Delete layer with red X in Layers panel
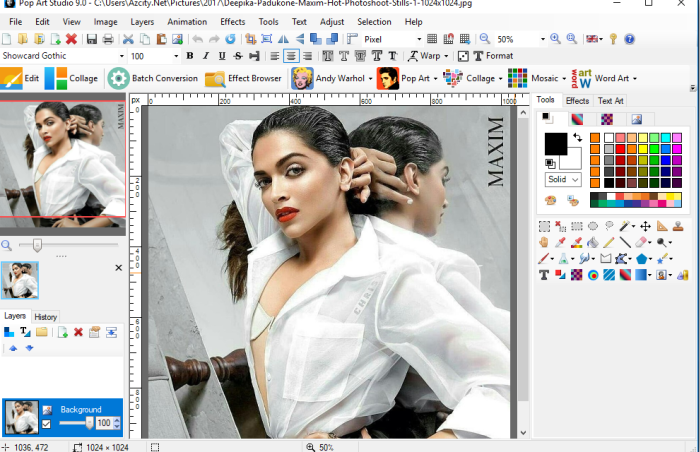The image size is (700, 452). (x=79, y=332)
